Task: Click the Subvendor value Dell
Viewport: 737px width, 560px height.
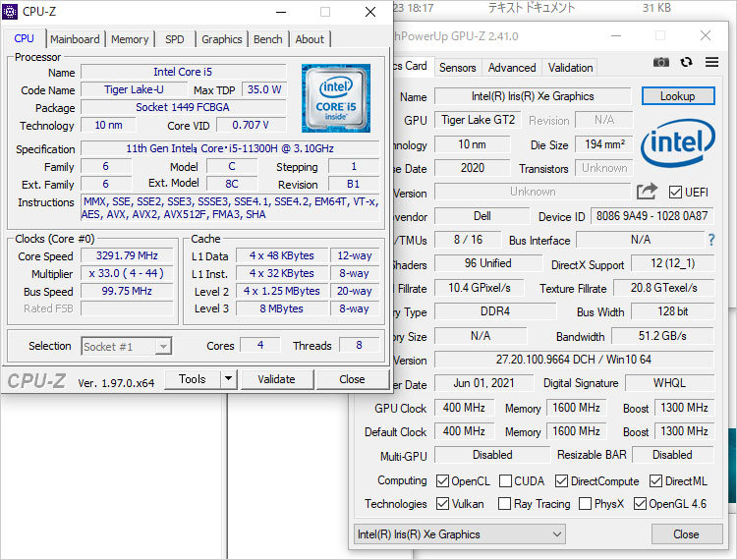Action: (482, 216)
